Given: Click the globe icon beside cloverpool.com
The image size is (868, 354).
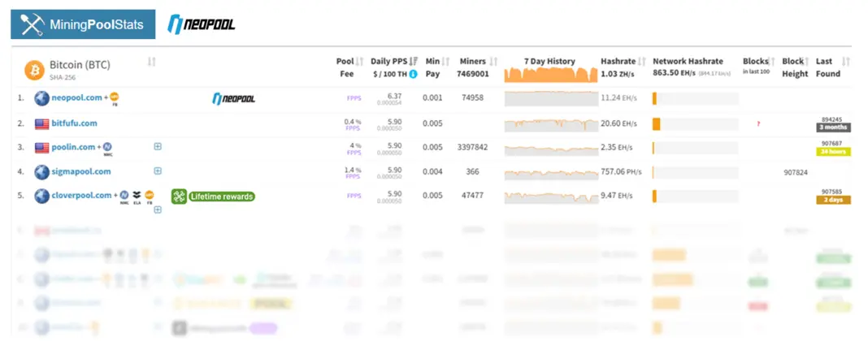Looking at the screenshot, I should 42,196.
